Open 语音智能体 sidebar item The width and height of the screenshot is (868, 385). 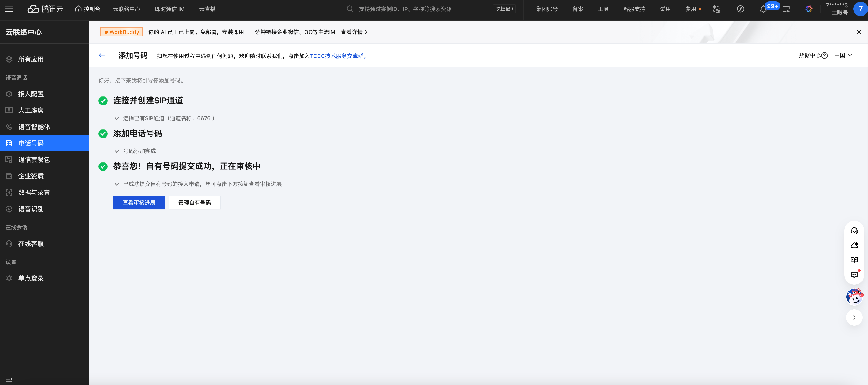point(34,127)
